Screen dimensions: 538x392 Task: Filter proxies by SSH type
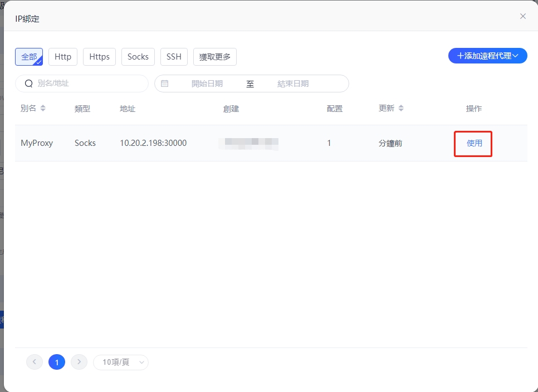coord(174,57)
